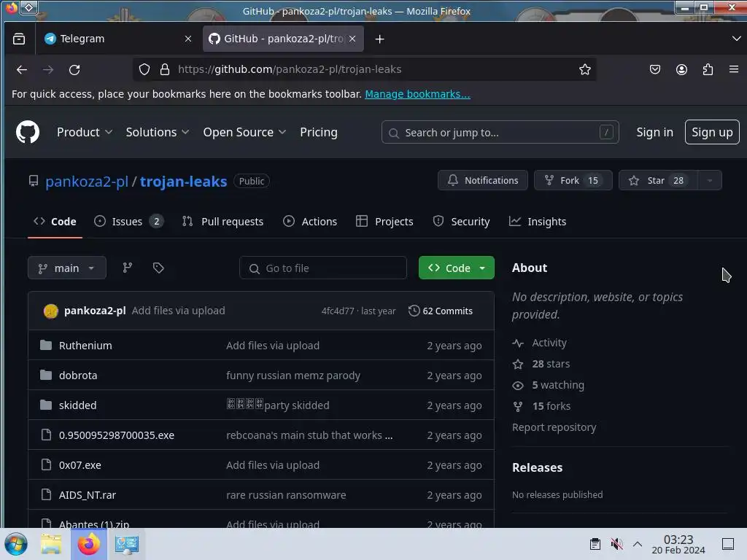747x560 pixels.
Task: Click the GitHub Octocat logo
Action: [28, 132]
